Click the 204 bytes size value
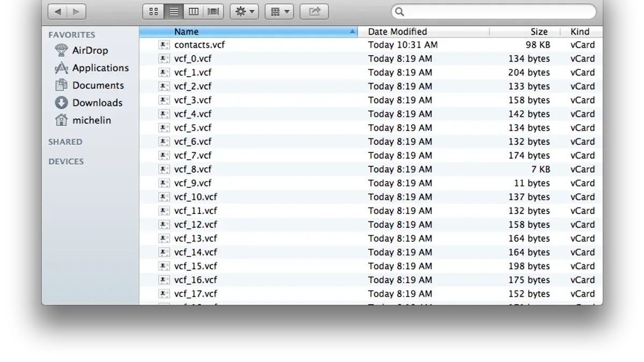This screenshot has width=644, height=362. tap(529, 72)
